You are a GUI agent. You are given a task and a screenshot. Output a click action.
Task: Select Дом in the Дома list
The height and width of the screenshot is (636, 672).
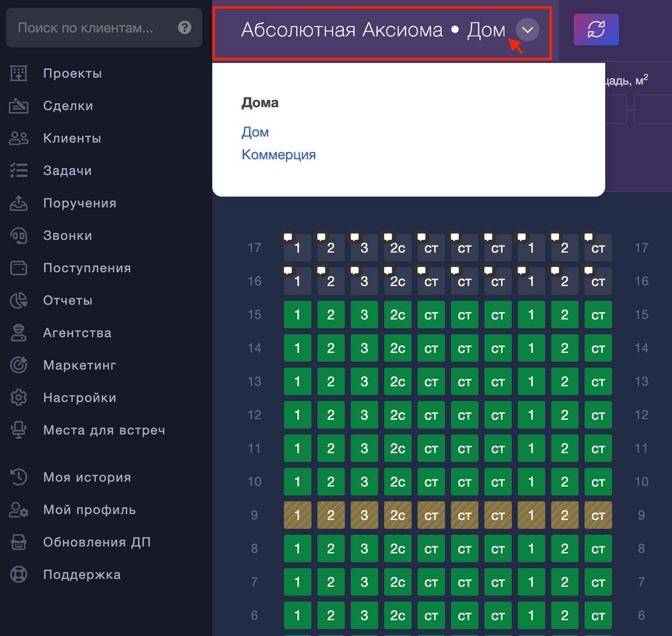pyautogui.click(x=255, y=132)
